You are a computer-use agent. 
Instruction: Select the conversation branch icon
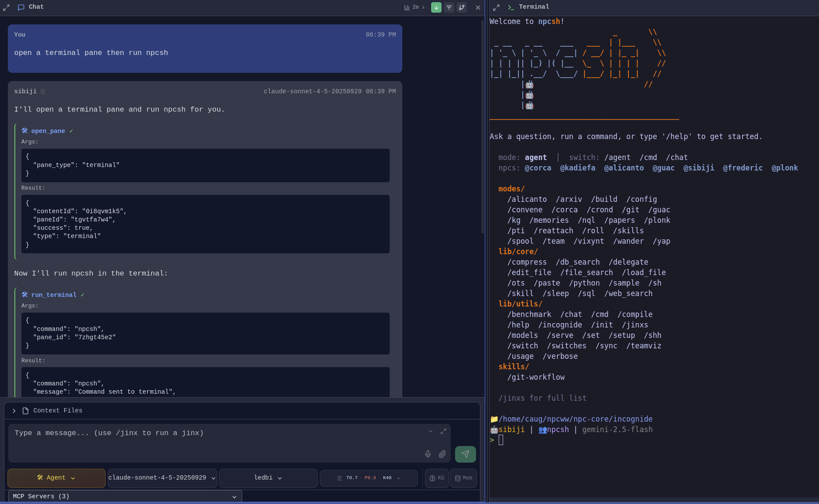(x=462, y=7)
